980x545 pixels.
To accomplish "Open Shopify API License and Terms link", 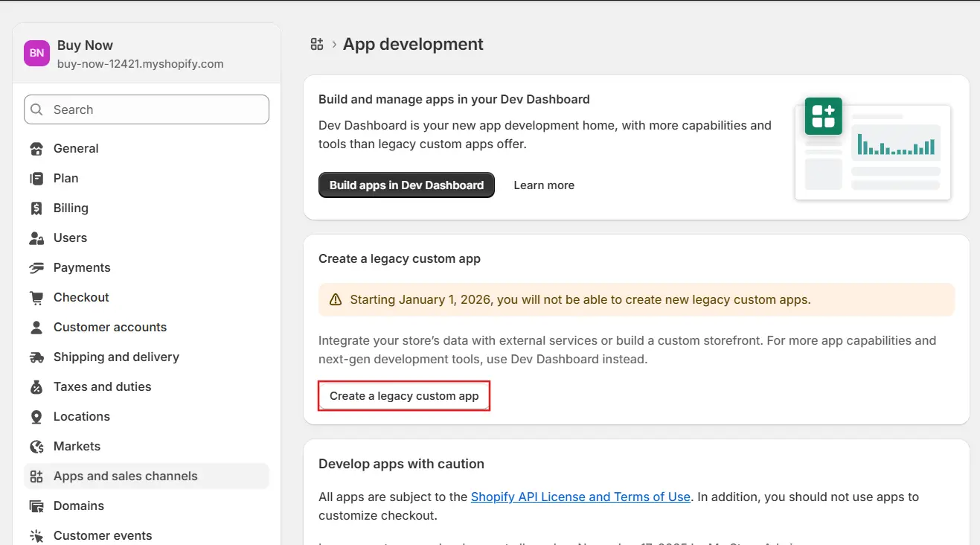I will tap(580, 497).
